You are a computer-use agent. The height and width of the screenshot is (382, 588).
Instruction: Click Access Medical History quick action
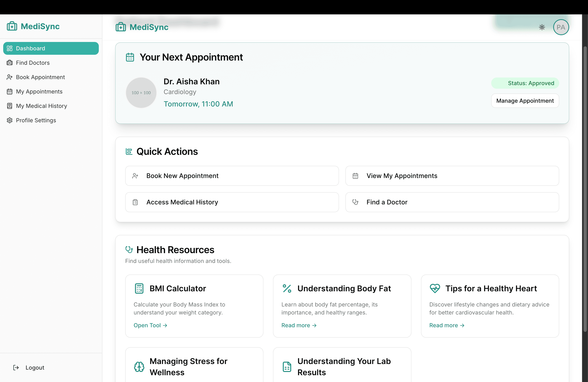pos(232,202)
